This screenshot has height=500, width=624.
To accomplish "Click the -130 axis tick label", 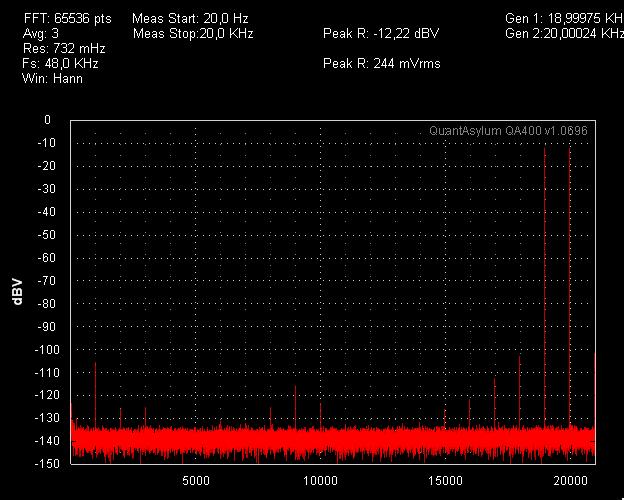I will tap(47, 418).
